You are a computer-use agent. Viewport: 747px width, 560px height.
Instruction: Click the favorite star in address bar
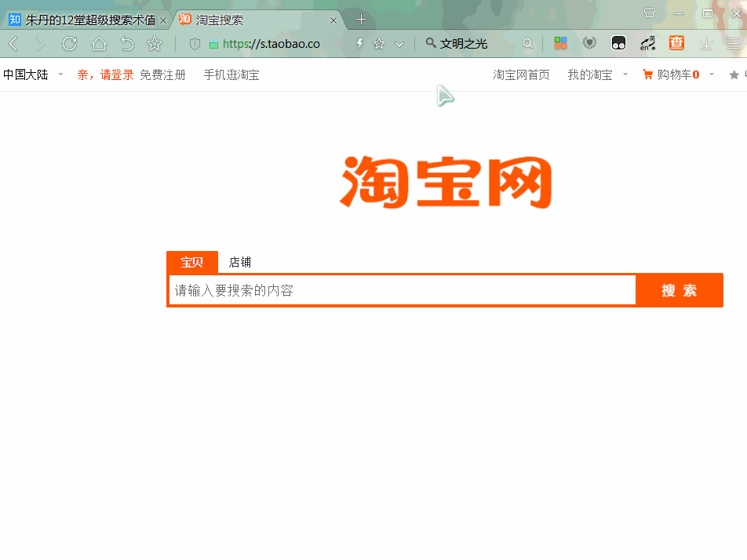379,44
